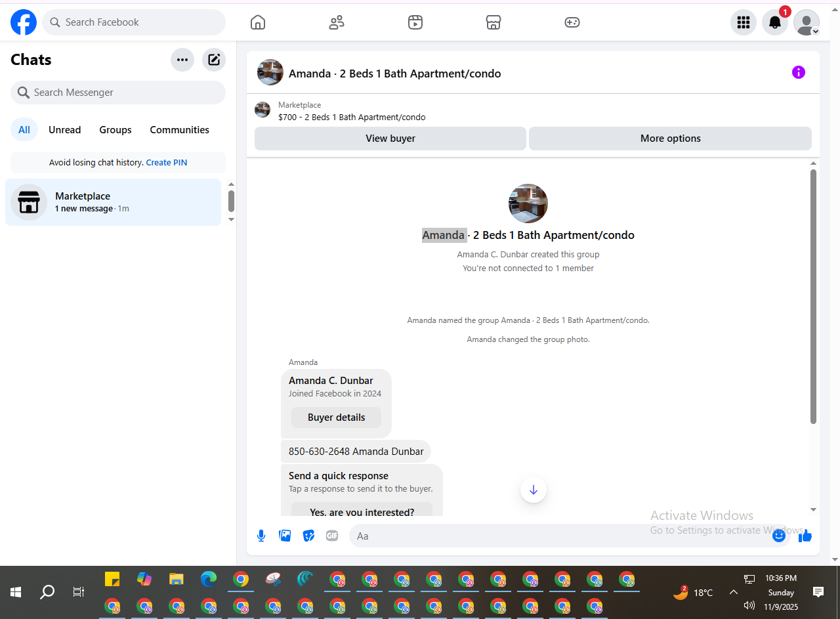
Task: Click the Amanda C. Dunbar name in buyer card
Action: coord(331,381)
